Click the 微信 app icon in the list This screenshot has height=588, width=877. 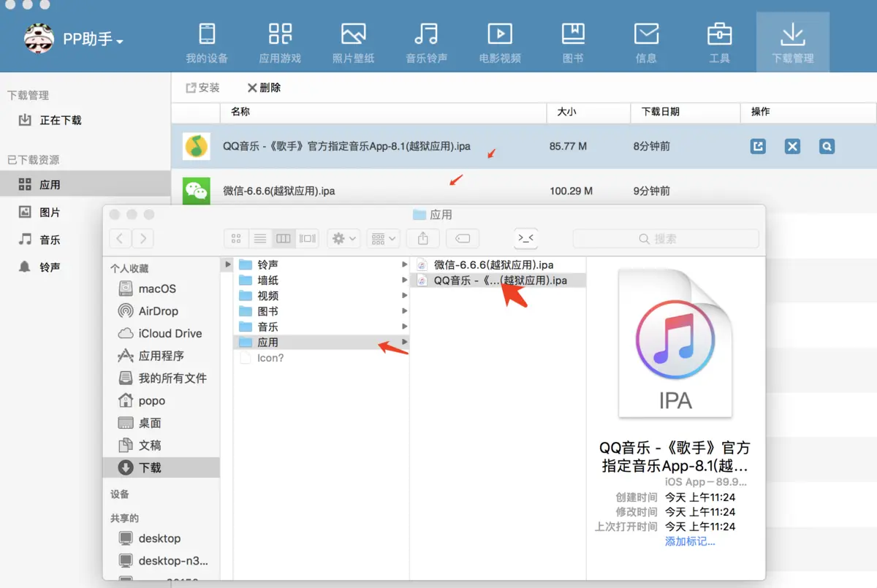[x=196, y=191]
